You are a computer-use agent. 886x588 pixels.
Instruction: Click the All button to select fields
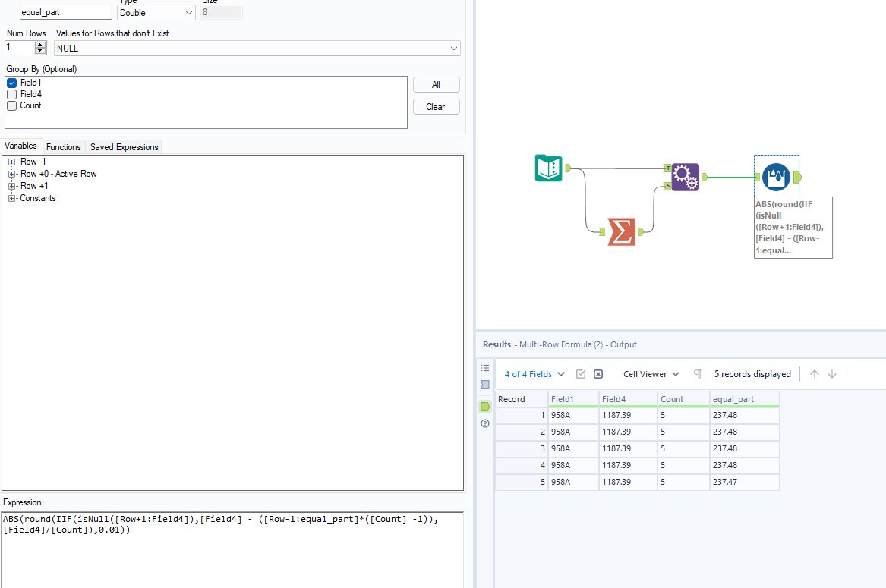pos(436,84)
